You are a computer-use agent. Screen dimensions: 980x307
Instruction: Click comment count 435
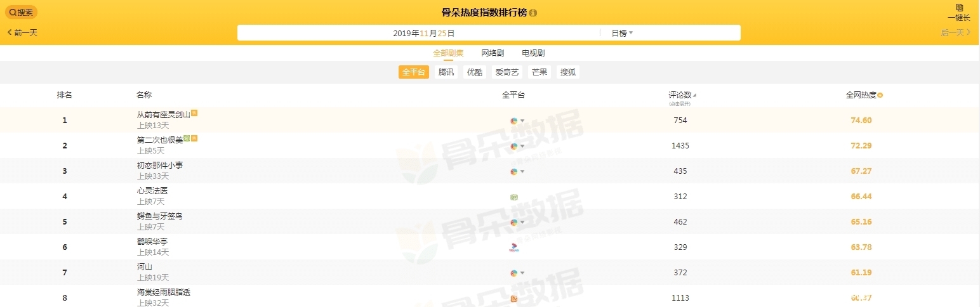coord(680,171)
